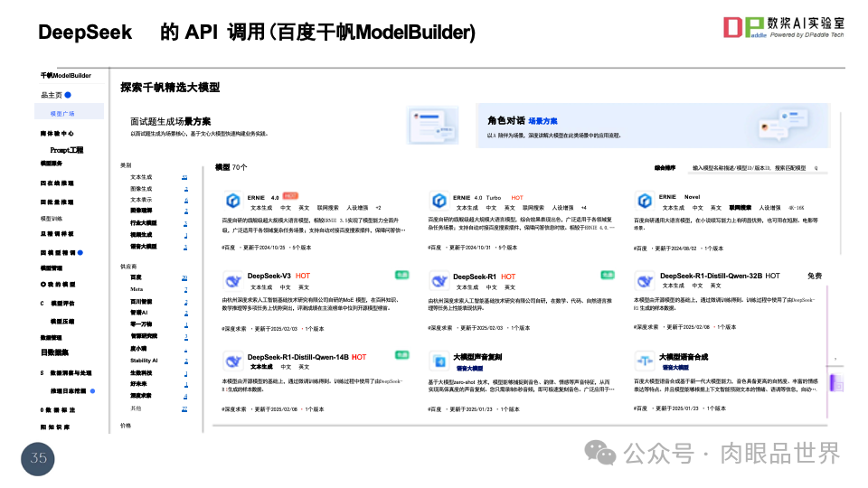Viewport: 868px width, 488px height.
Task: Click the HOT badge beside ERNIE 4.0
Action: [x=290, y=196]
